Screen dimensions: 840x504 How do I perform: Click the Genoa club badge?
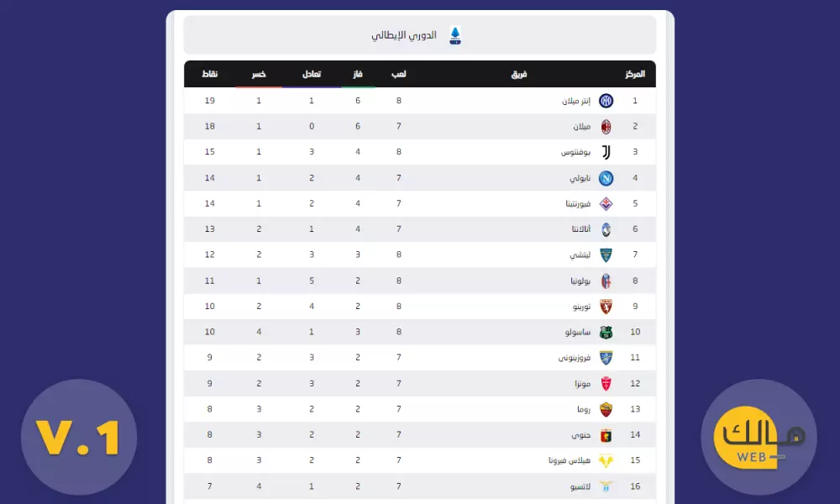pyautogui.click(x=606, y=434)
